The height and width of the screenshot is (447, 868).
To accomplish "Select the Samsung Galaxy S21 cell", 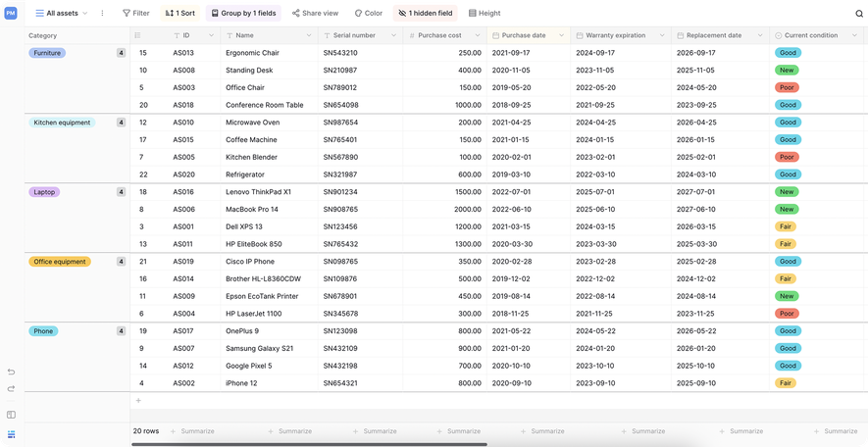I will point(270,349).
